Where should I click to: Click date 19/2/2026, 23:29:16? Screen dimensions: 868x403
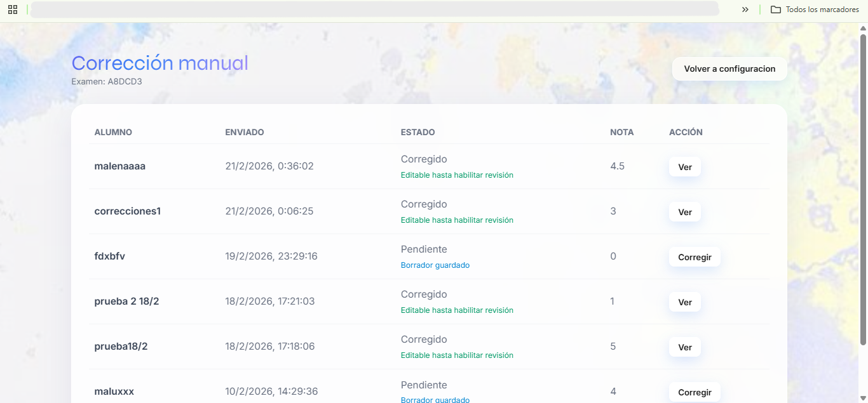click(271, 256)
